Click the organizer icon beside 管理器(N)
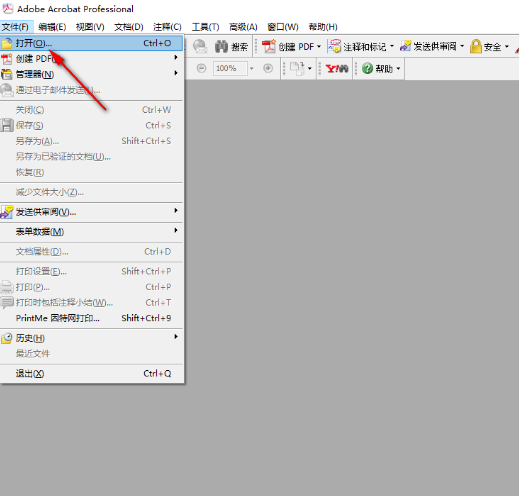Screen dimensions: 519x496 point(6,74)
